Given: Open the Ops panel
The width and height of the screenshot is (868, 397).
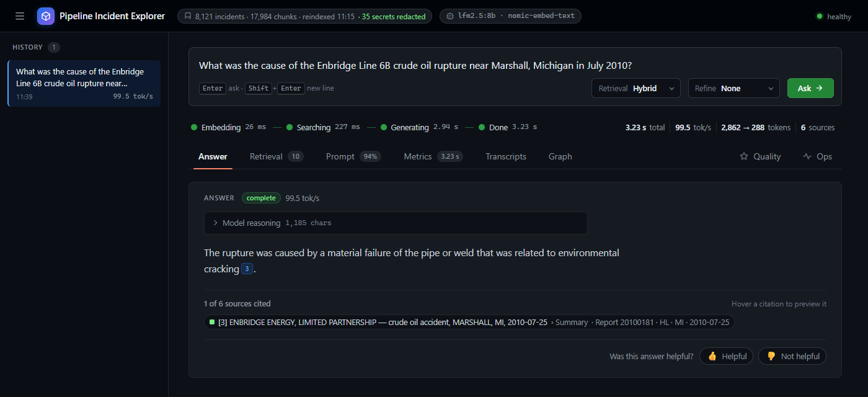Looking at the screenshot, I should pyautogui.click(x=817, y=156).
